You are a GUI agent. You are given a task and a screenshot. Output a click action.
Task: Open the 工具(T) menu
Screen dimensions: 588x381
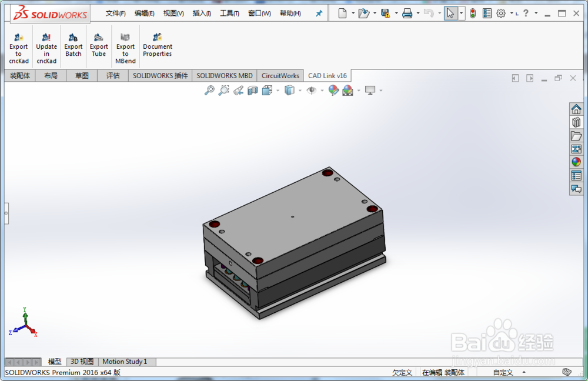pyautogui.click(x=229, y=14)
